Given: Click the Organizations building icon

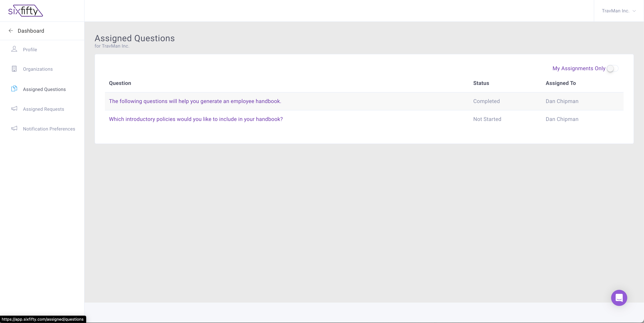Looking at the screenshot, I should click(x=14, y=69).
